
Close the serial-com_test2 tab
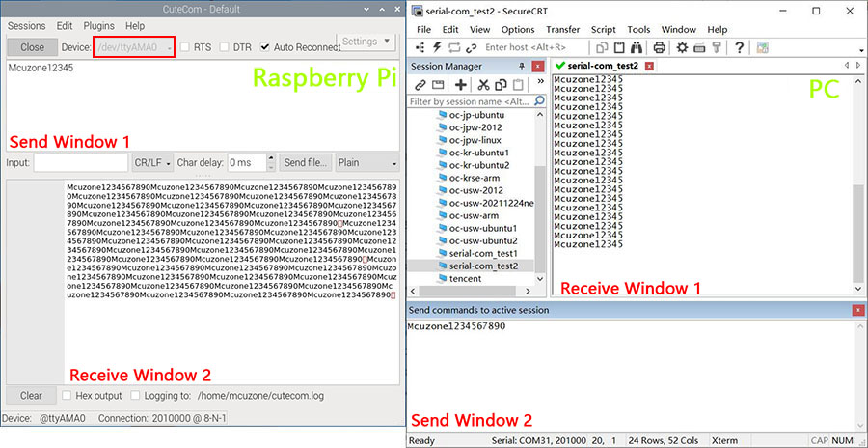(649, 66)
